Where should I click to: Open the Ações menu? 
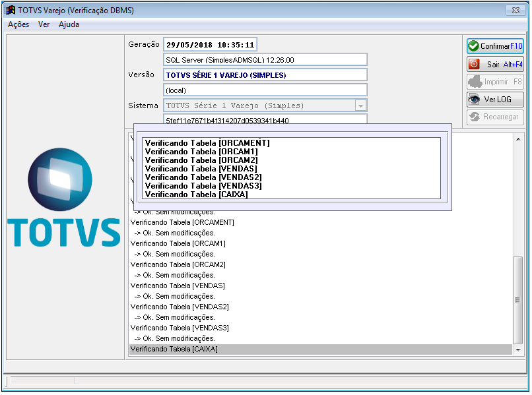tap(18, 24)
